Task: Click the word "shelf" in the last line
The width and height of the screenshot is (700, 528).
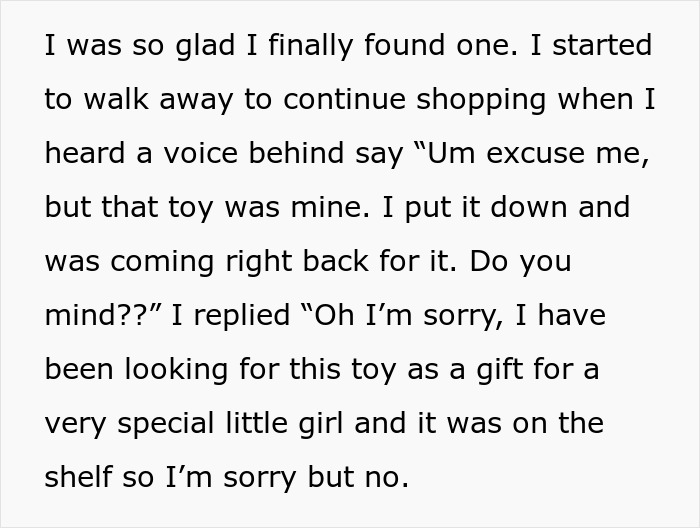Action: (81, 478)
